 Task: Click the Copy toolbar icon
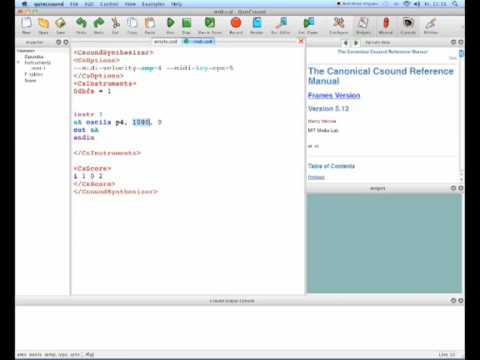point(132,25)
